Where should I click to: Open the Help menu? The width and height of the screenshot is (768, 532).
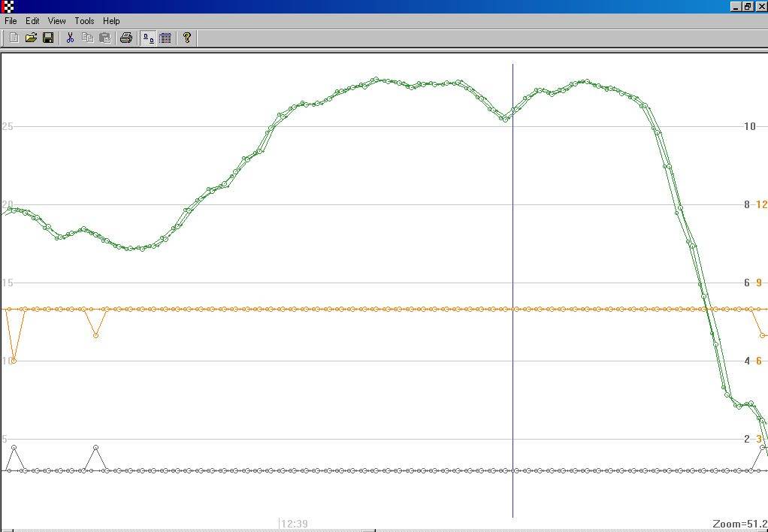111,21
